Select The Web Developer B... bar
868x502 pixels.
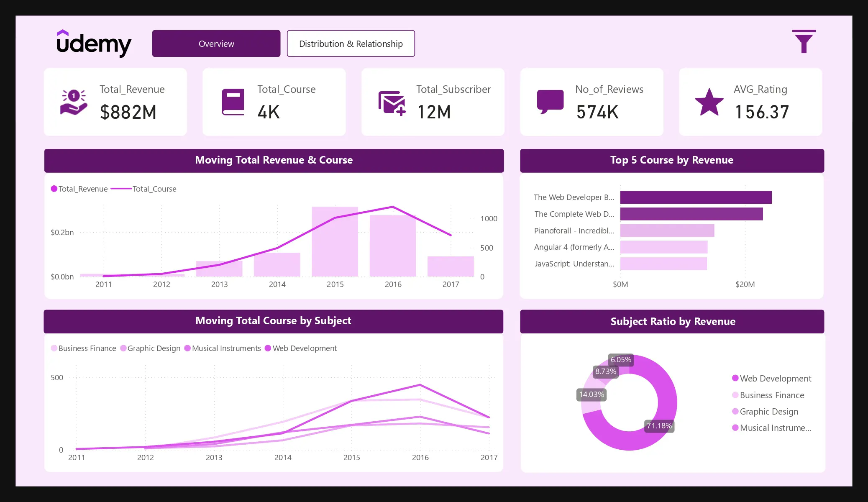pos(695,197)
